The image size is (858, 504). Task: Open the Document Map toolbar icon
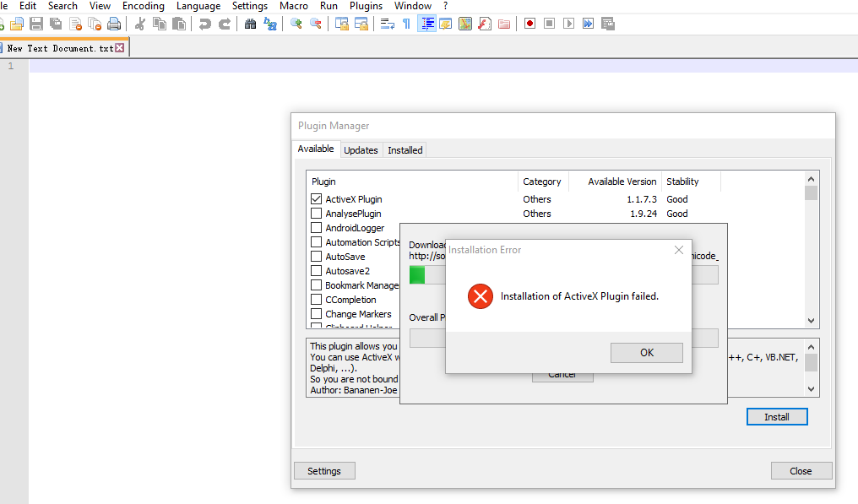click(465, 24)
